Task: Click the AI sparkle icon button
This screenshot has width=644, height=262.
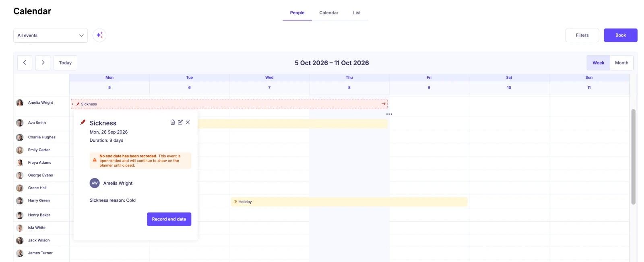Action: (x=99, y=35)
